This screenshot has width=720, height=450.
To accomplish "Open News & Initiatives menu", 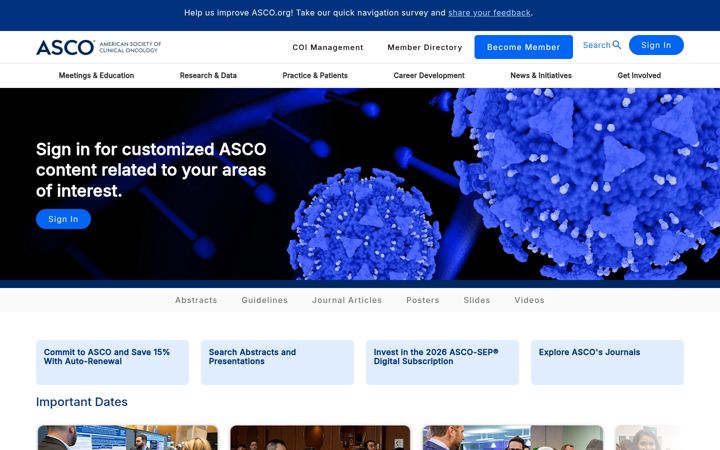I will pyautogui.click(x=541, y=75).
